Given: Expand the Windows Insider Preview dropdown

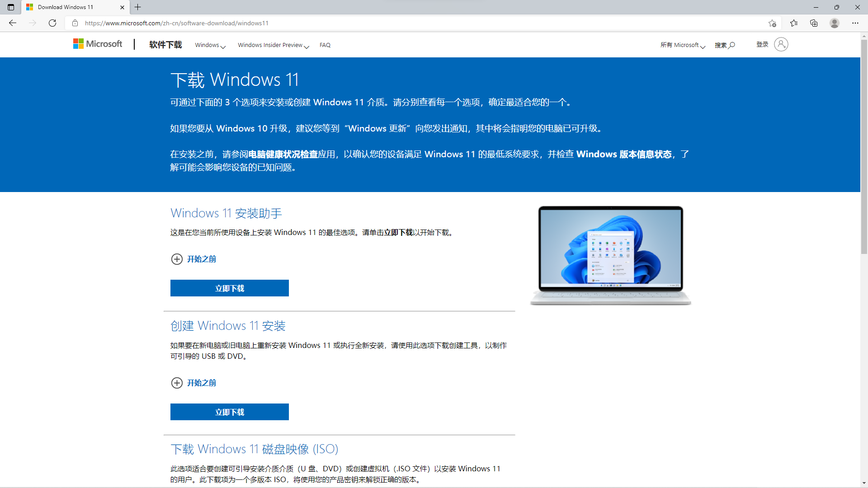Looking at the screenshot, I should 273,45.
